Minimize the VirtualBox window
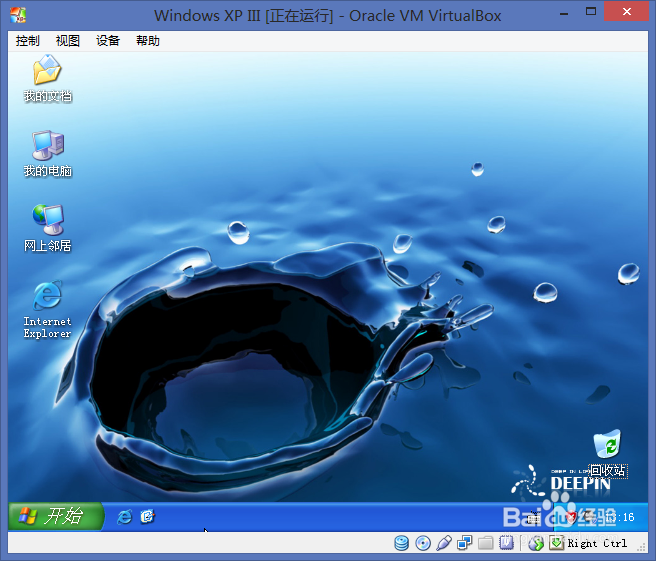Viewport: 656px width, 561px height. [564, 13]
